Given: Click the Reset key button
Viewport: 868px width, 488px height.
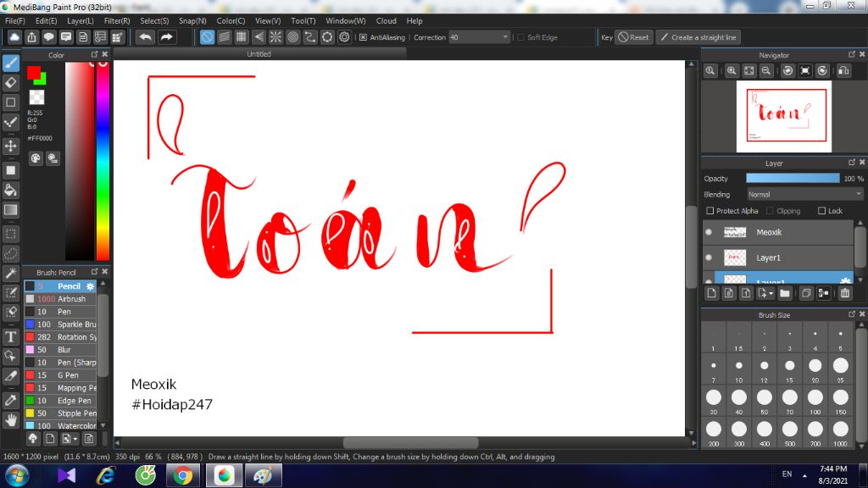Looking at the screenshot, I should [634, 37].
